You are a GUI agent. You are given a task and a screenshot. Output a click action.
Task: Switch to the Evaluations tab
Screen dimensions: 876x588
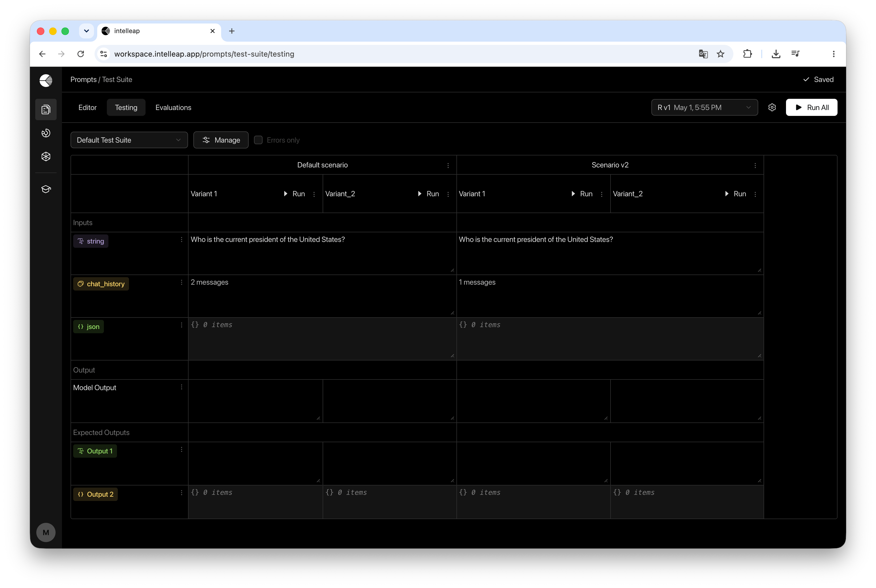(x=173, y=108)
